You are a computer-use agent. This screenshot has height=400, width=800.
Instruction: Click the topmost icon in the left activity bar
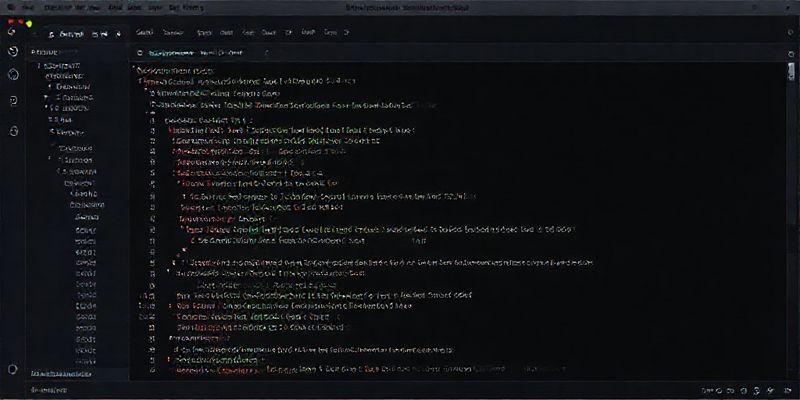[x=12, y=32]
